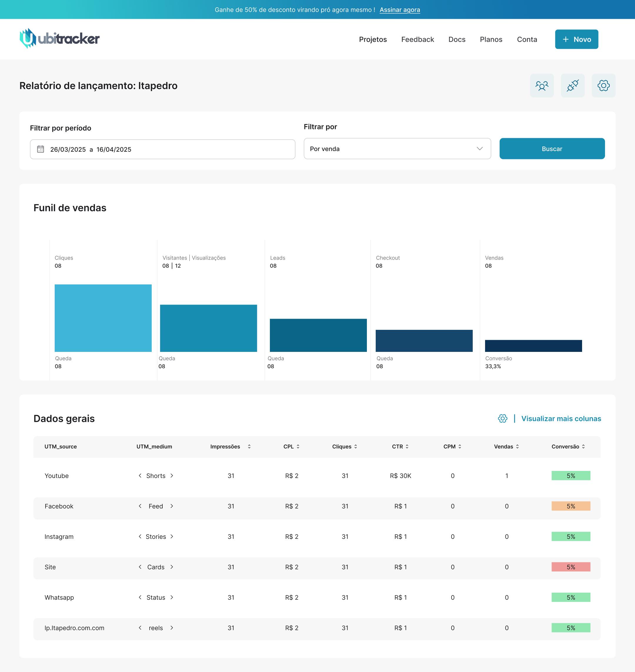Viewport: 635px width, 672px height.
Task: Open the Por venda filter dropdown
Action: coord(397,149)
